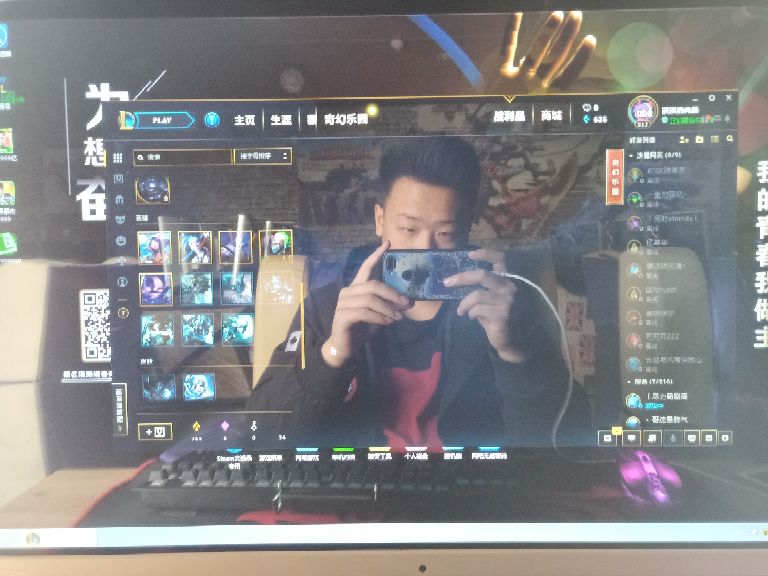This screenshot has height=576, width=768.
Task: Click the friend list search icon
Action: coord(730,138)
